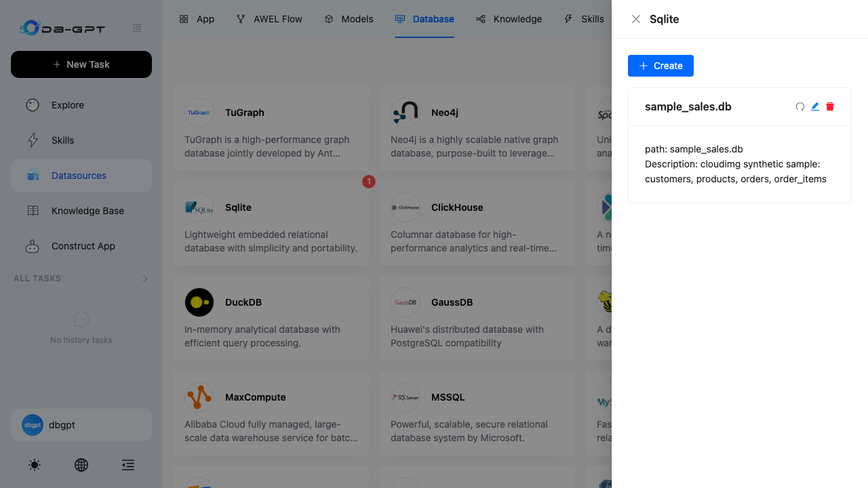Toggle light and dark theme sun icon

(35, 465)
